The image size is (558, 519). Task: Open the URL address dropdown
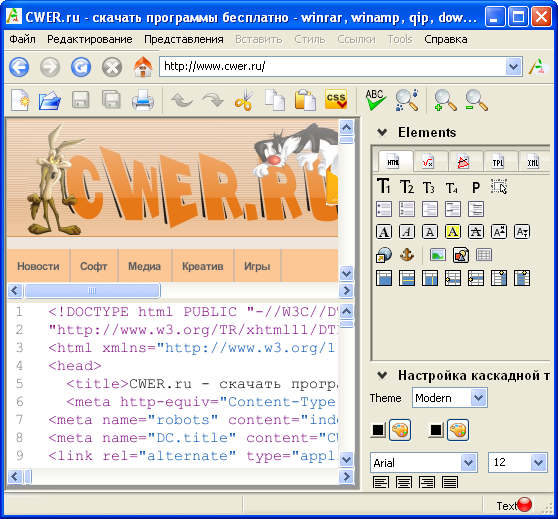514,67
